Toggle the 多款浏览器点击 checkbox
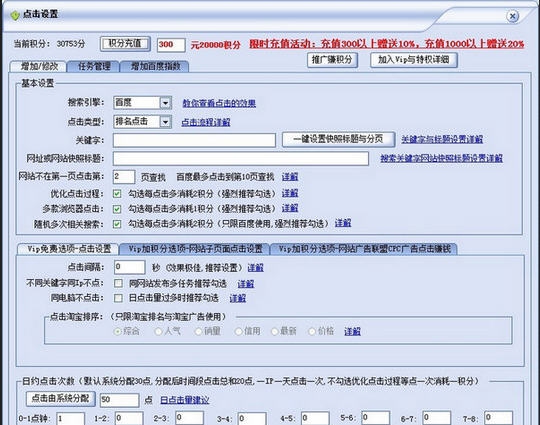540x425 pixels. coord(117,209)
